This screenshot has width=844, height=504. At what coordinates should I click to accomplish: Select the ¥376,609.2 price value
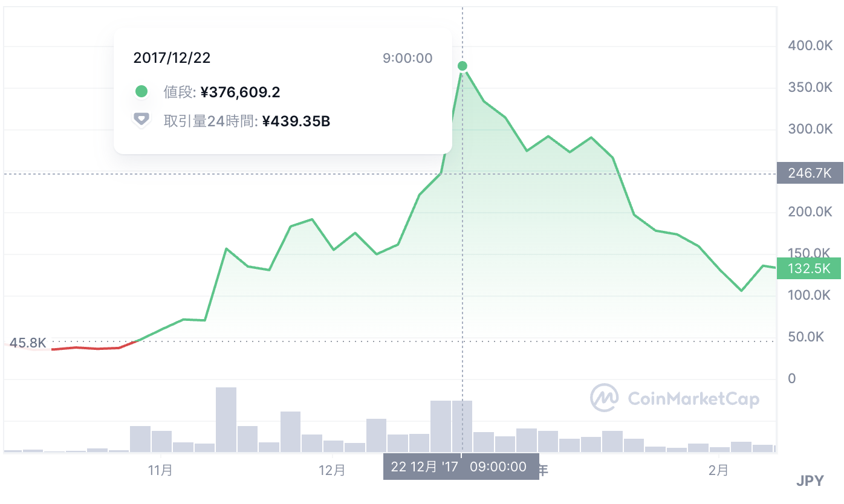[240, 92]
